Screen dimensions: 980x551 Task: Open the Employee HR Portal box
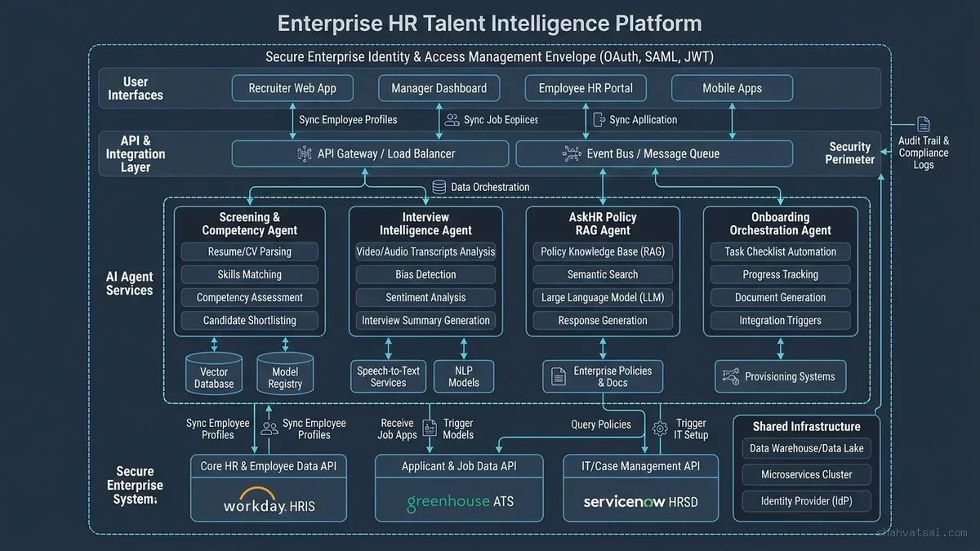586,88
